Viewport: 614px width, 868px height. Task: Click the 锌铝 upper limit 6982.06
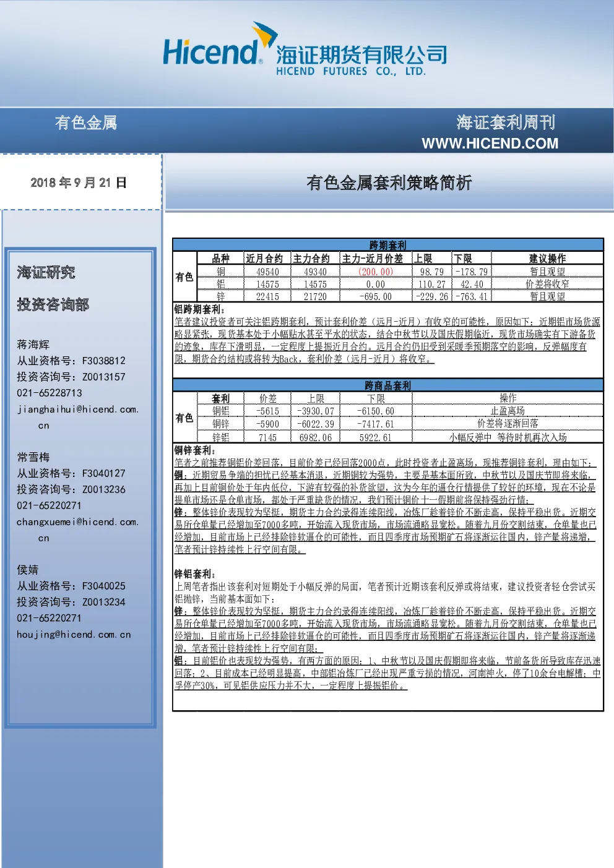point(316,437)
